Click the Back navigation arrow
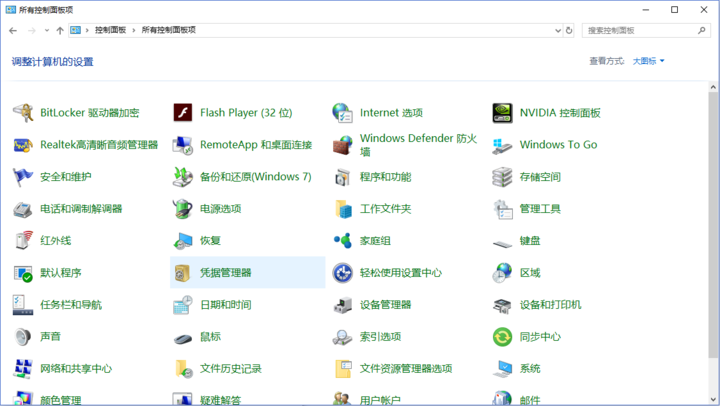 pos(13,30)
